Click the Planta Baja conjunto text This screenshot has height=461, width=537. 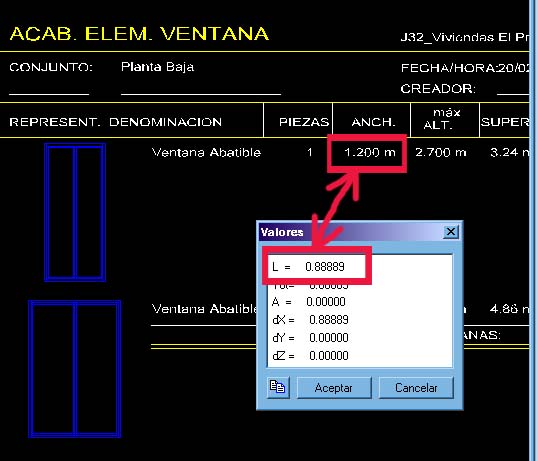tap(158, 67)
